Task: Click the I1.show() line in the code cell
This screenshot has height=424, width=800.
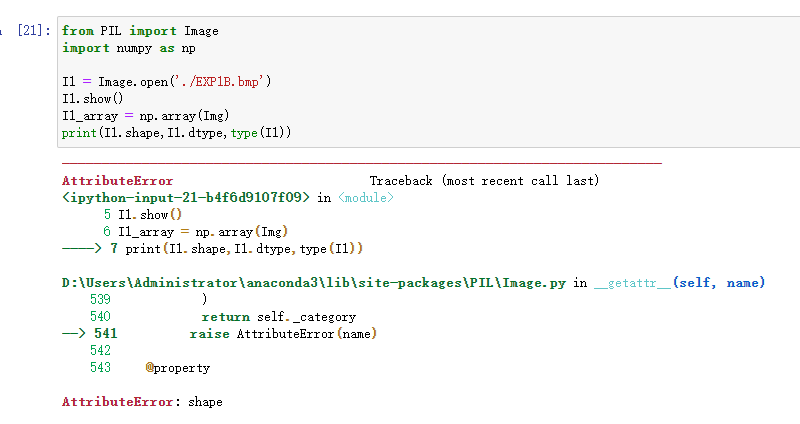Action: click(x=93, y=98)
